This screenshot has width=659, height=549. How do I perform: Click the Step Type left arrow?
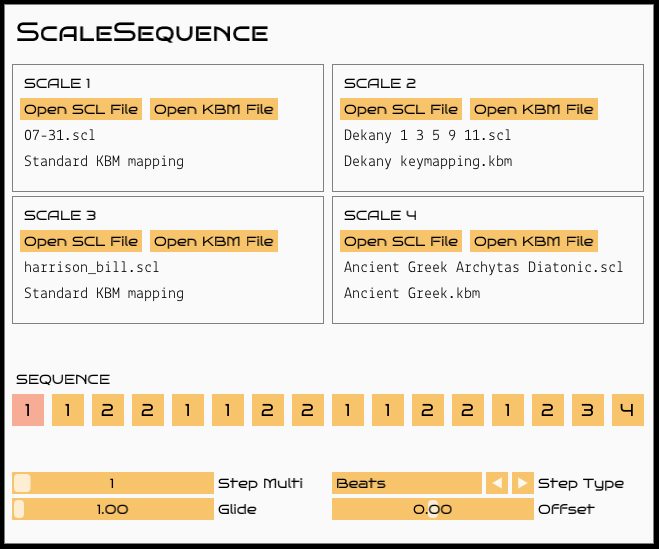coord(497,483)
